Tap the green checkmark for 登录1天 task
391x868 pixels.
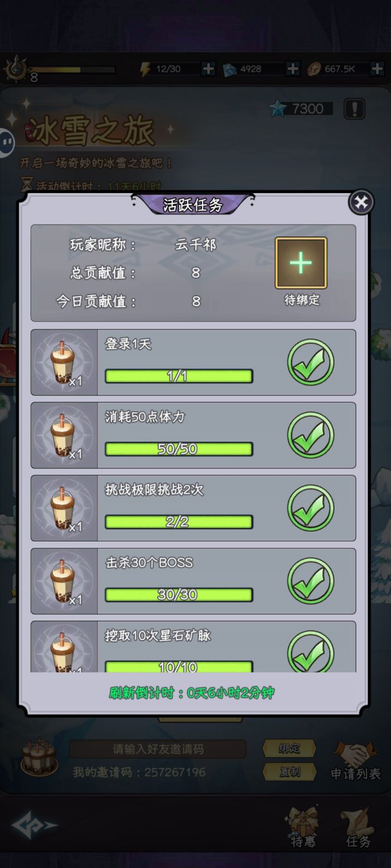point(311,362)
